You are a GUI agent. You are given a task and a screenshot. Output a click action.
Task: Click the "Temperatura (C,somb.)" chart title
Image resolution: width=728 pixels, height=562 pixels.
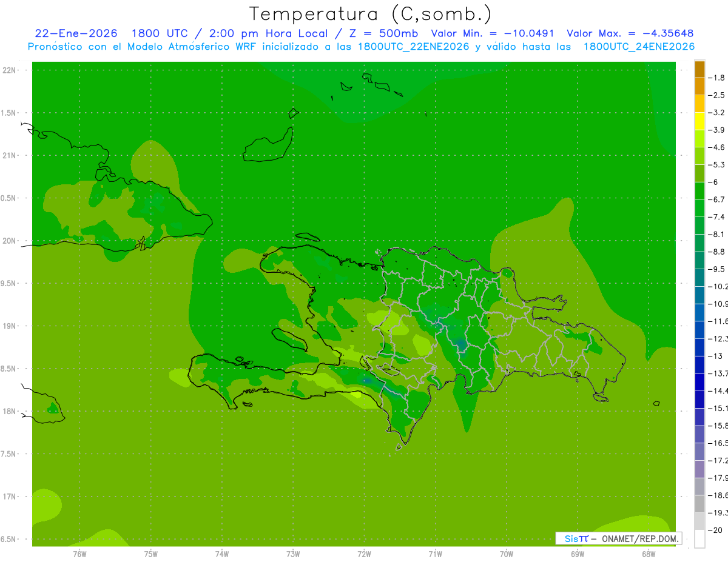(370, 14)
